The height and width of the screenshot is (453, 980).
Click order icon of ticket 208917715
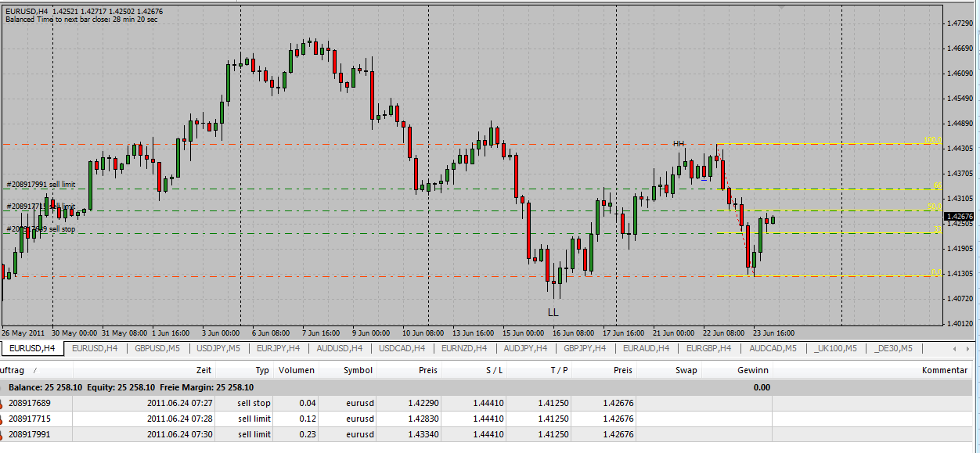(3, 419)
